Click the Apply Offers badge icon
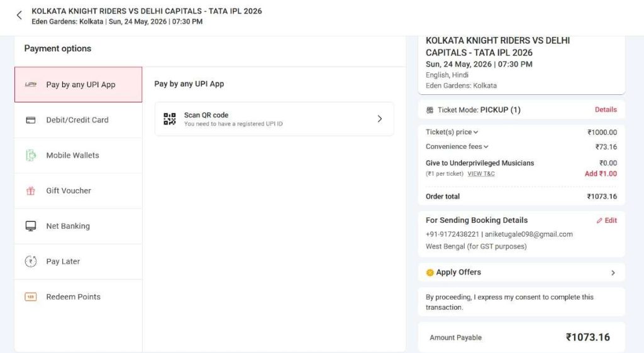644x353 pixels. (x=430, y=273)
